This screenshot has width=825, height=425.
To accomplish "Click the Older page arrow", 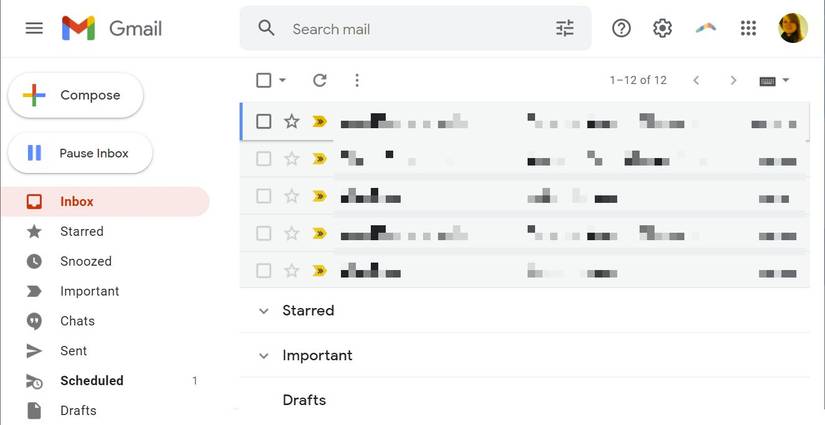I will pyautogui.click(x=733, y=80).
